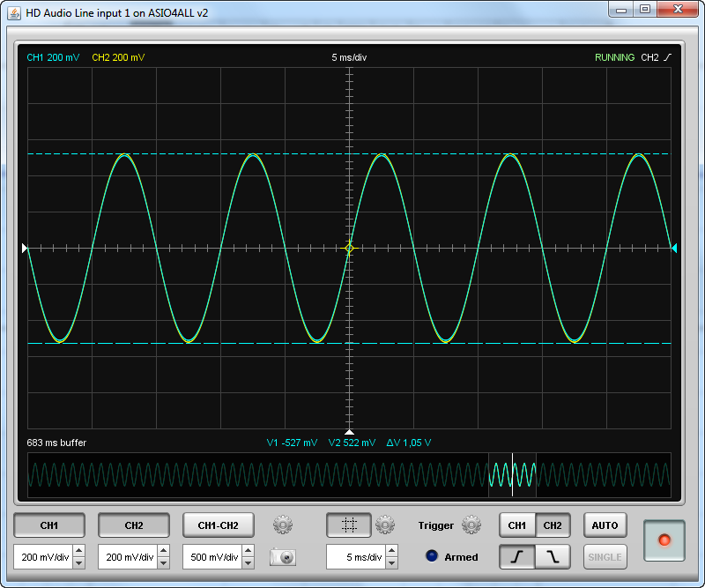Toggle the CH1 channel display button

tap(49, 525)
